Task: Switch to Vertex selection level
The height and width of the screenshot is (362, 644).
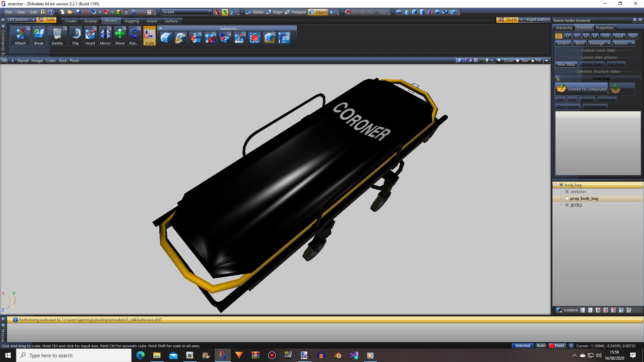Action: pyautogui.click(x=255, y=12)
